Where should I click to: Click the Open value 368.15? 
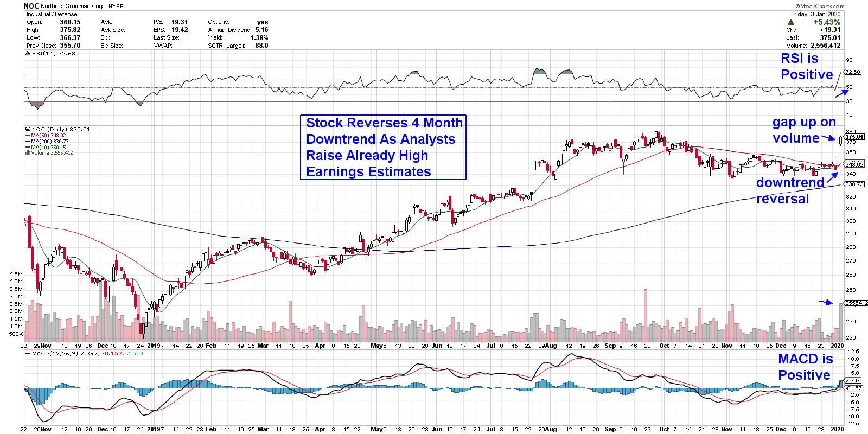pos(69,22)
